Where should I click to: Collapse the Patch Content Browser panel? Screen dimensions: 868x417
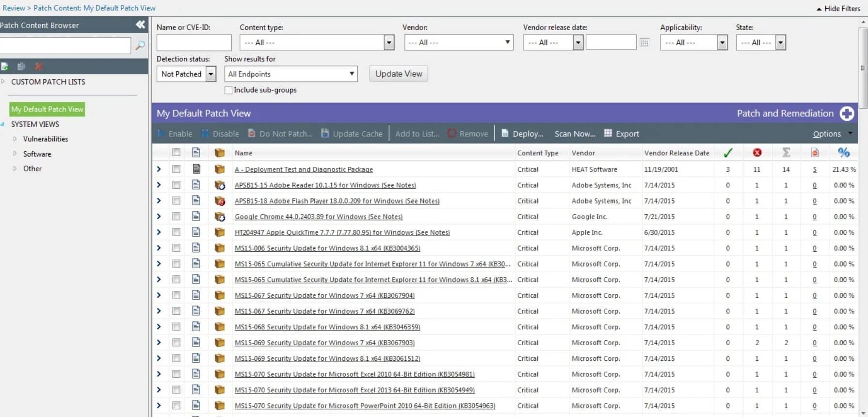coord(140,25)
